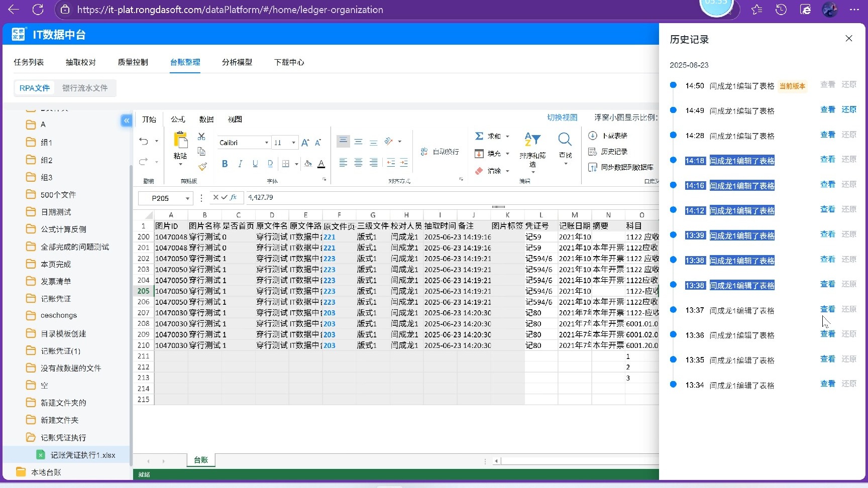Open the font size 11 dropdown
The height and width of the screenshot is (488, 868).
(293, 143)
